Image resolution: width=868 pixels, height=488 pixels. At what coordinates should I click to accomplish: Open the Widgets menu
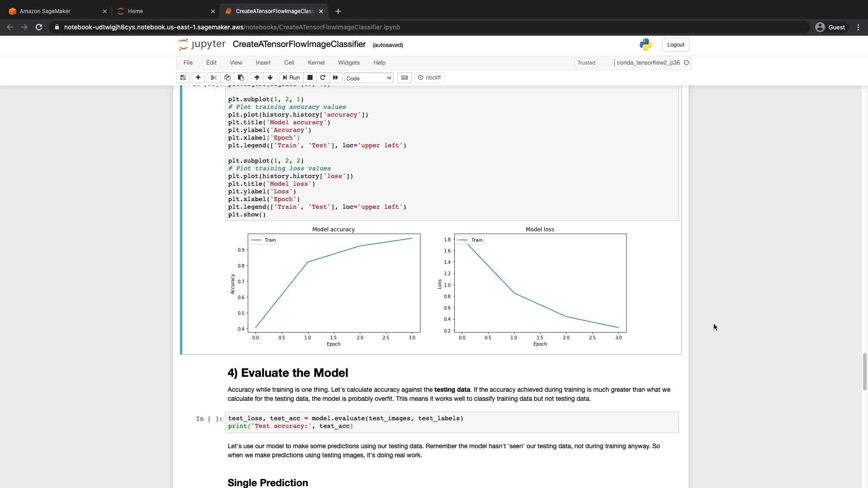coord(349,63)
